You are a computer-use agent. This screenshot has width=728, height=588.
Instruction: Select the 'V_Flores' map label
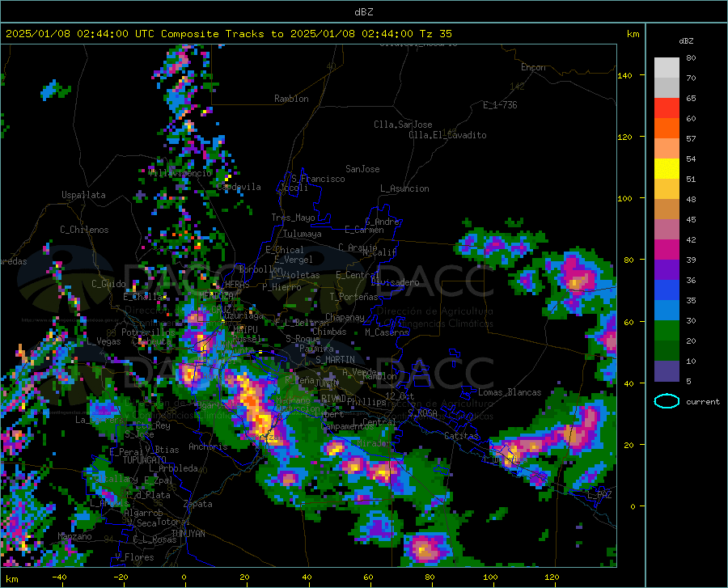coord(134,557)
